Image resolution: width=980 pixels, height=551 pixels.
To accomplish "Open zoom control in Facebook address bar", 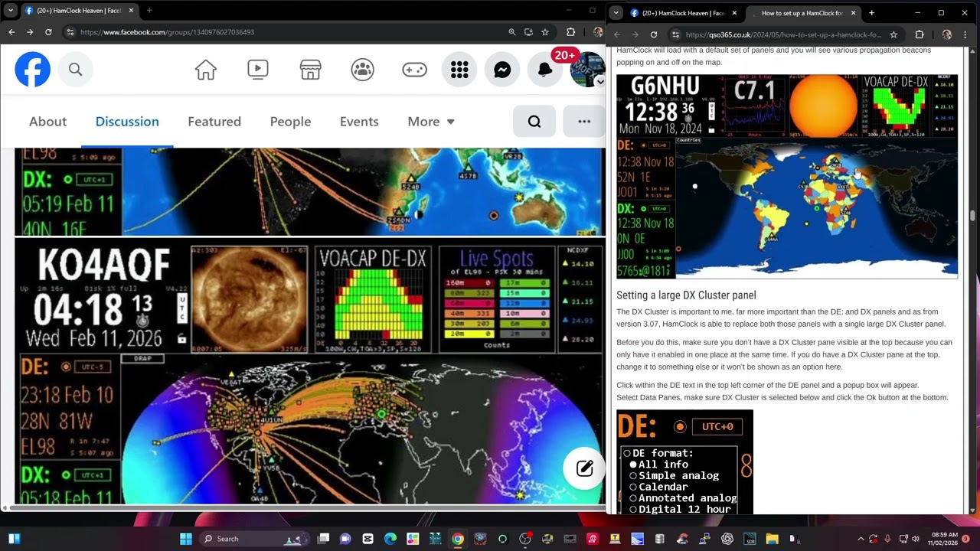I will coord(512,32).
